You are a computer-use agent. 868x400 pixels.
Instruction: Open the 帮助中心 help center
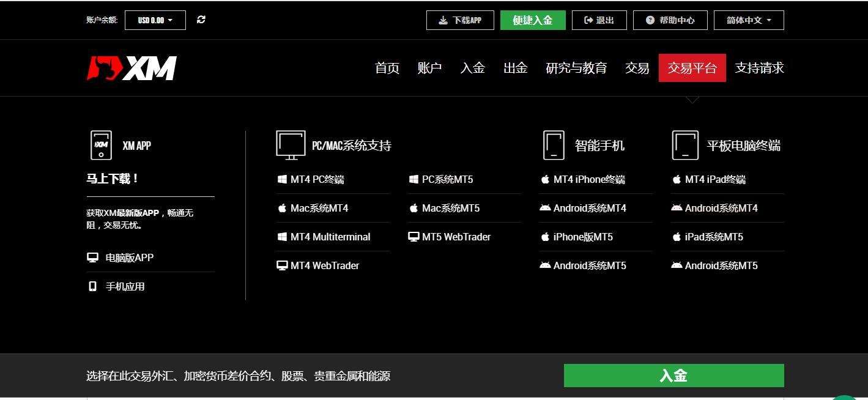pyautogui.click(x=670, y=20)
